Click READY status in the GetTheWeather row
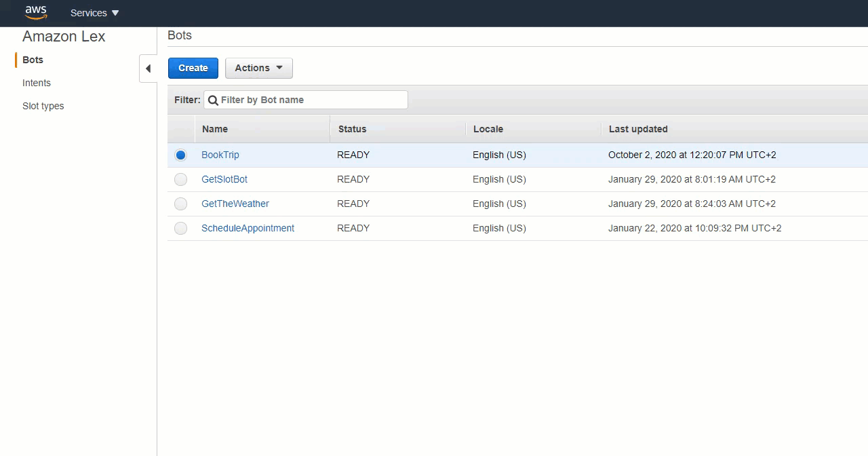This screenshot has height=456, width=868. click(353, 204)
